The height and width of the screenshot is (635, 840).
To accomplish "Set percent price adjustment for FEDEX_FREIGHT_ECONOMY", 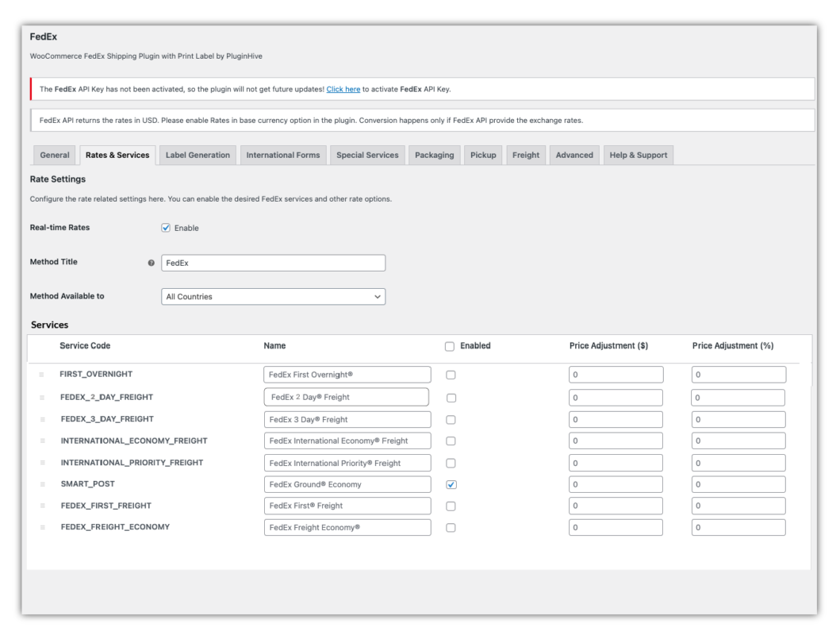I will [x=738, y=528].
